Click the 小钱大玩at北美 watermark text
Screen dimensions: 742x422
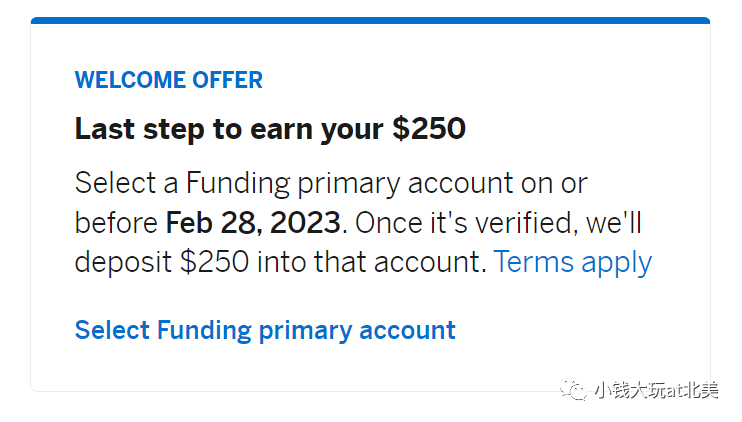click(656, 390)
